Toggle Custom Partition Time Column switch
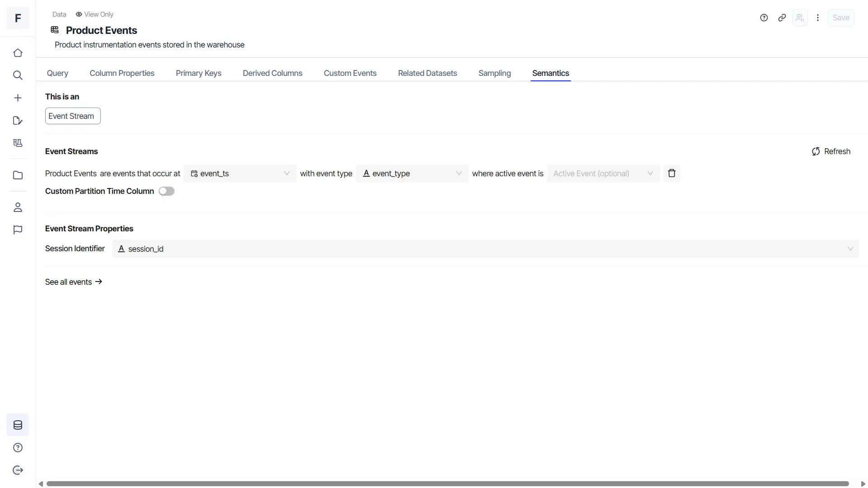Screen dimensions: 868x488 coord(166,191)
